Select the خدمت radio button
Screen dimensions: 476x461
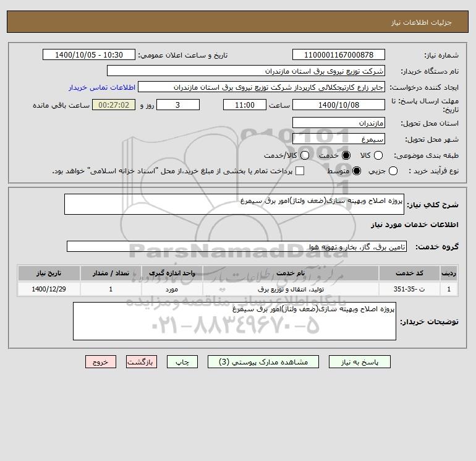click(346, 155)
